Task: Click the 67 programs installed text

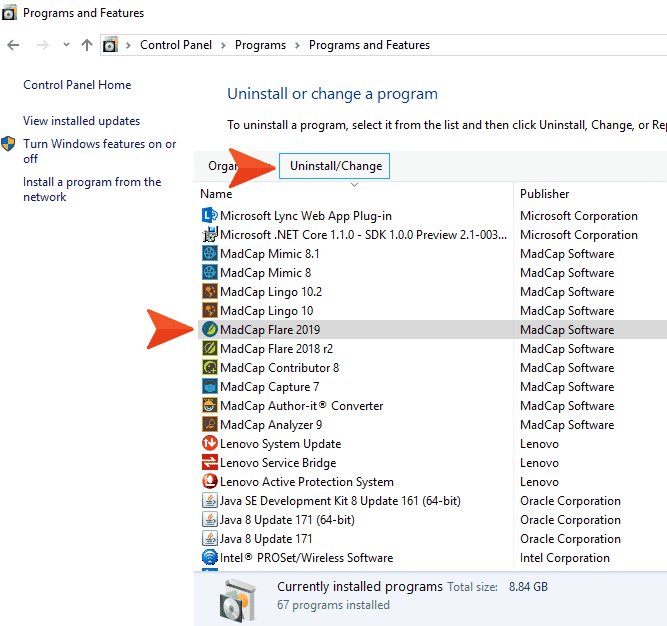Action: click(333, 605)
